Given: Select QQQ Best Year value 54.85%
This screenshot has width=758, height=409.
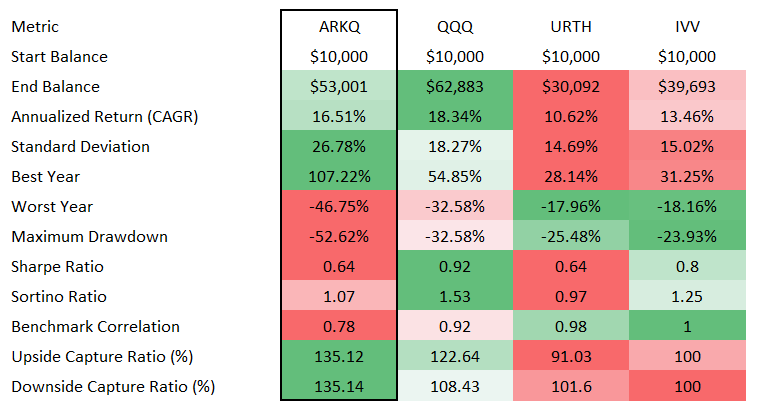Looking at the screenshot, I should point(455,176).
